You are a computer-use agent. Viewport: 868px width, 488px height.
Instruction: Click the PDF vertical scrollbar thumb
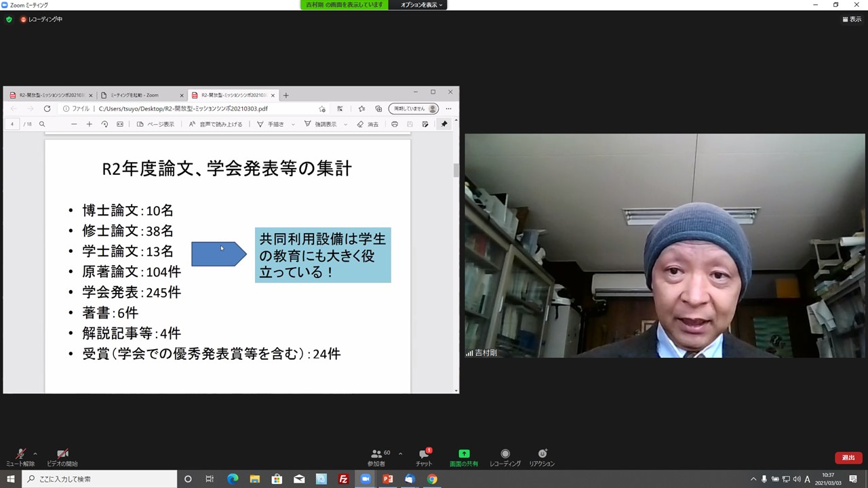(456, 170)
